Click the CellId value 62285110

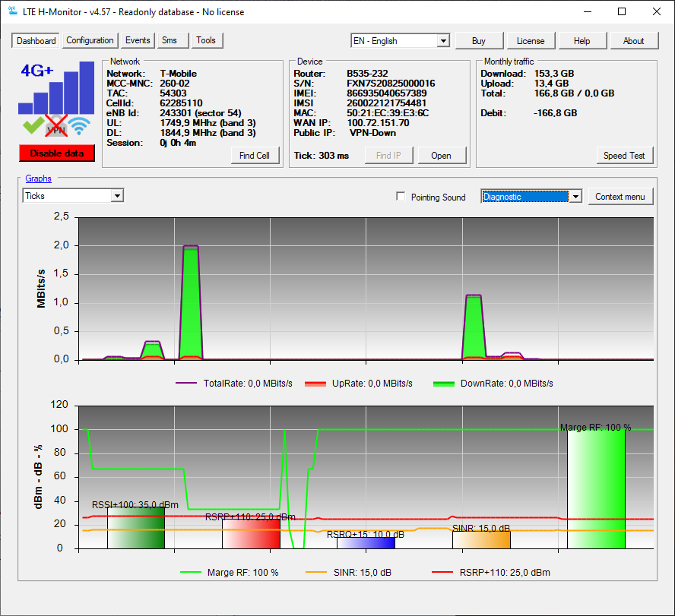pyautogui.click(x=181, y=103)
